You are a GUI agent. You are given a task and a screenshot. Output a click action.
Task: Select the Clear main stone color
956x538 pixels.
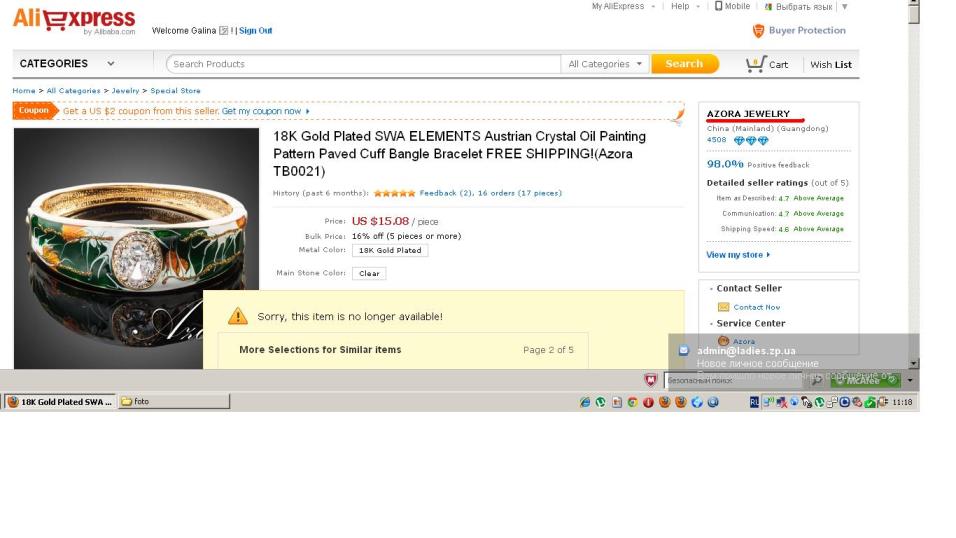pyautogui.click(x=369, y=273)
